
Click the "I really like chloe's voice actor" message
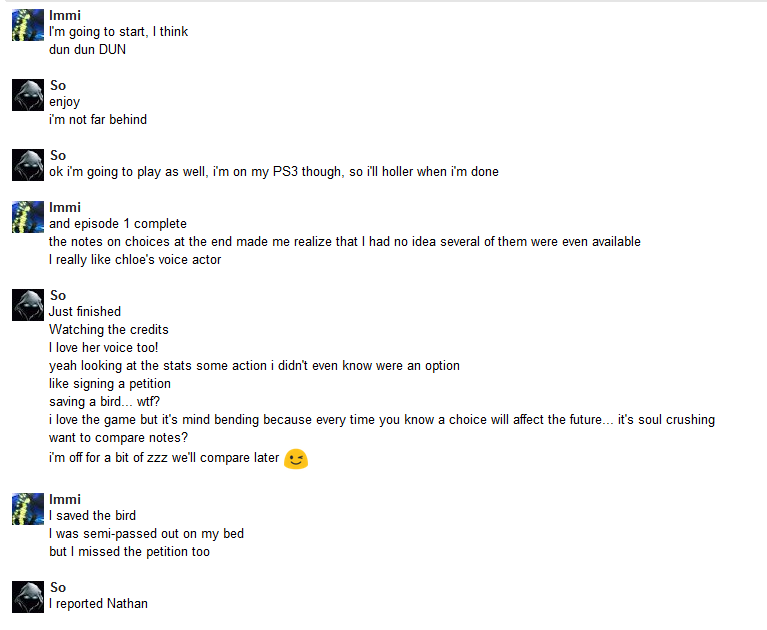coord(135,260)
